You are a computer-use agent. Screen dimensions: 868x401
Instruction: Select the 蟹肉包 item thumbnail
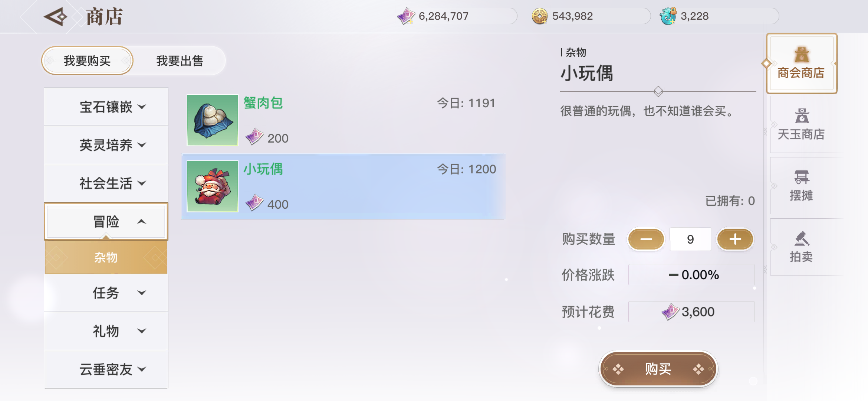(x=213, y=120)
